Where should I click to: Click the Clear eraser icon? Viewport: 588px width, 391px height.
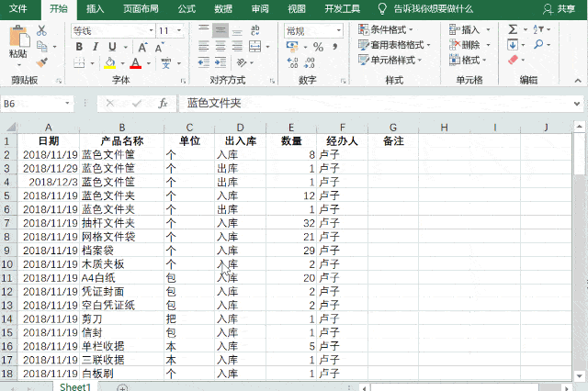tap(513, 60)
